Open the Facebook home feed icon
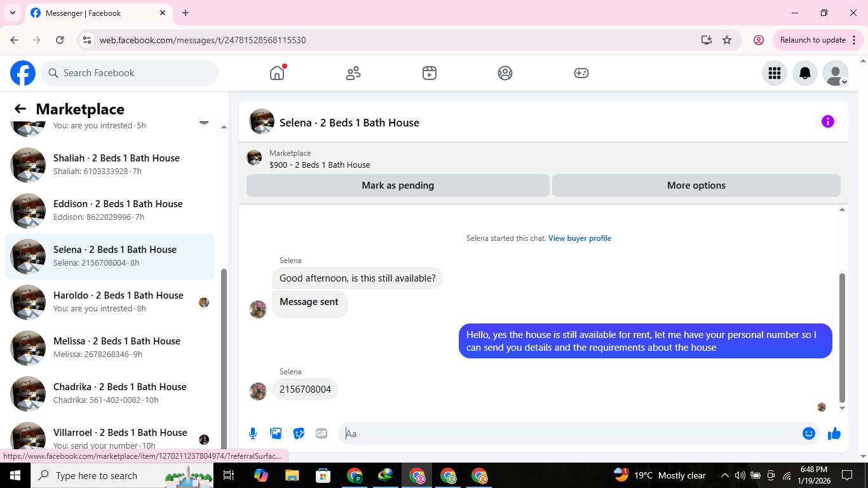 [x=277, y=73]
